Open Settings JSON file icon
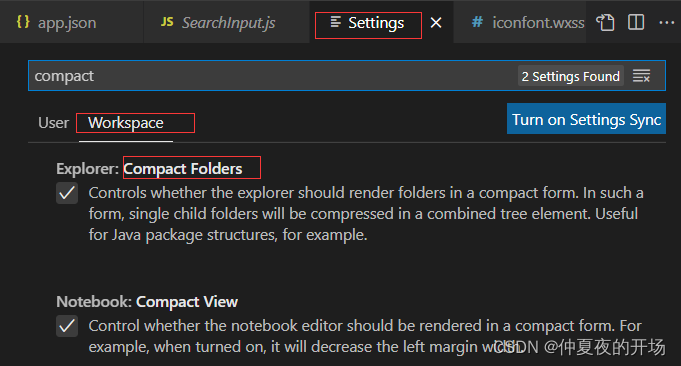This screenshot has height=366, width=681. (x=605, y=22)
